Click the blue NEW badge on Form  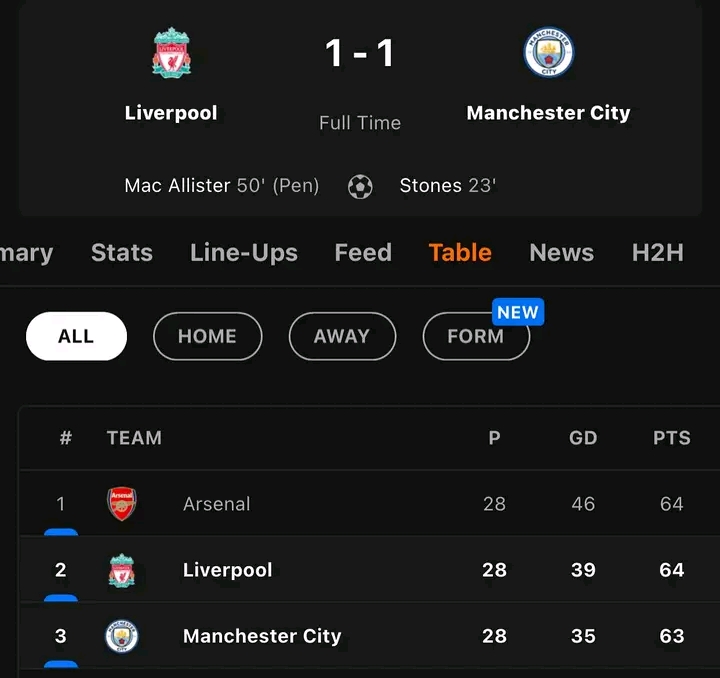[517, 313]
